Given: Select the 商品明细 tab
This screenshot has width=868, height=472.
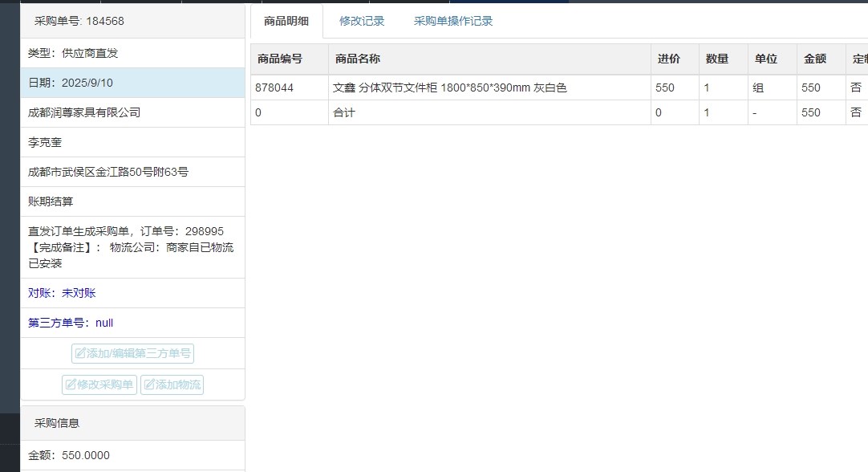Looking at the screenshot, I should [286, 22].
